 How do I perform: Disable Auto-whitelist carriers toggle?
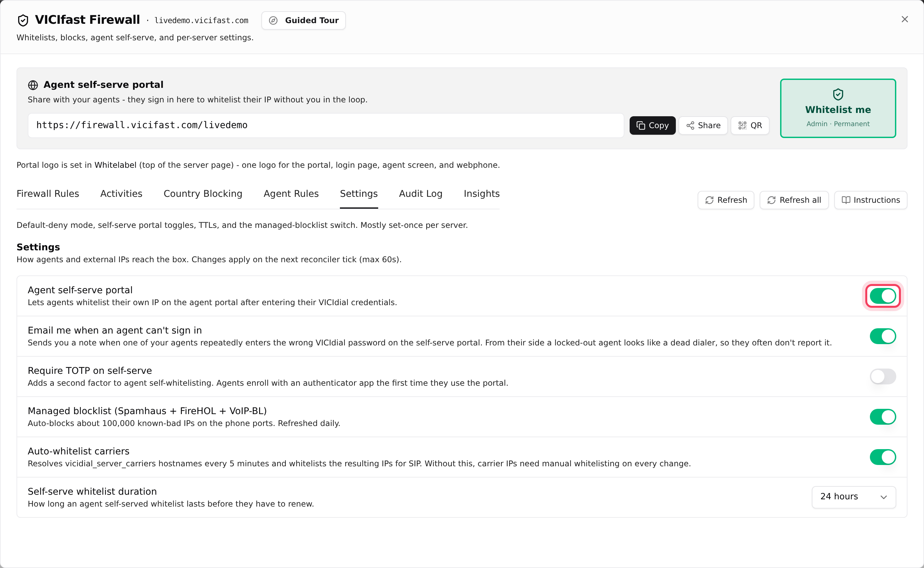882,457
